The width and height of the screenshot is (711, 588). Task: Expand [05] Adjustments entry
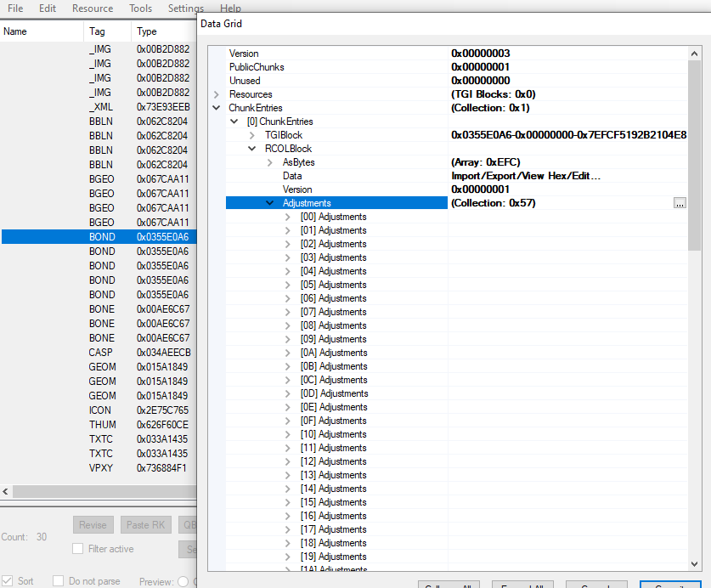(287, 285)
